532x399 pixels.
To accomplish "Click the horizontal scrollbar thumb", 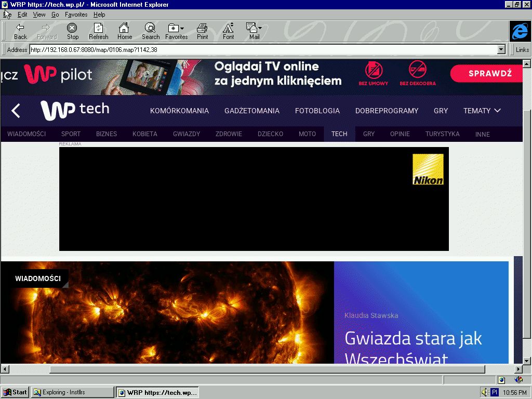I will pyautogui.click(x=267, y=369).
